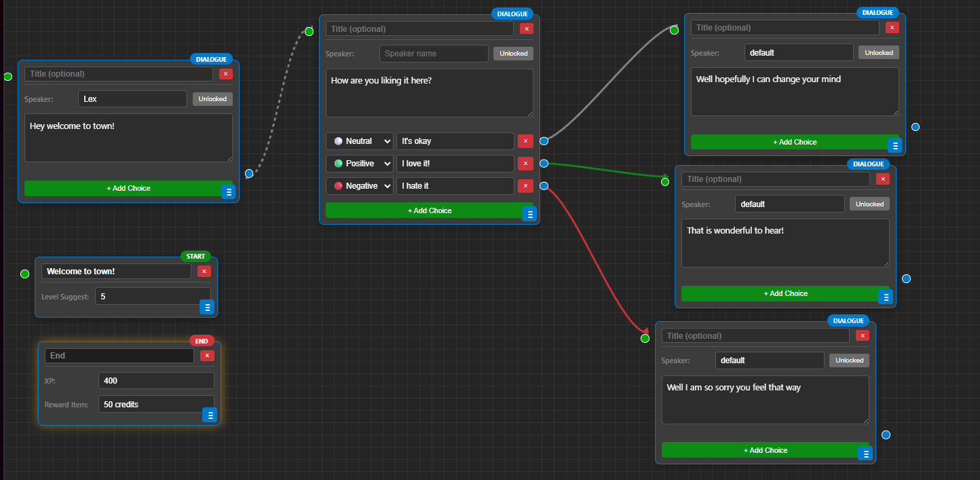The image size is (980, 480).
Task: Delete the 'Well hopefully I can change your mind' node
Action: (x=892, y=28)
